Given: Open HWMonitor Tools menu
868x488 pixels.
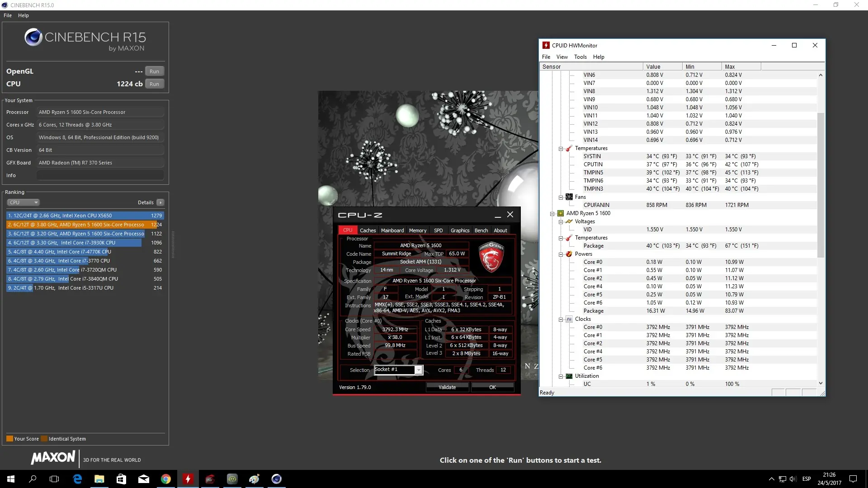Looking at the screenshot, I should [580, 57].
